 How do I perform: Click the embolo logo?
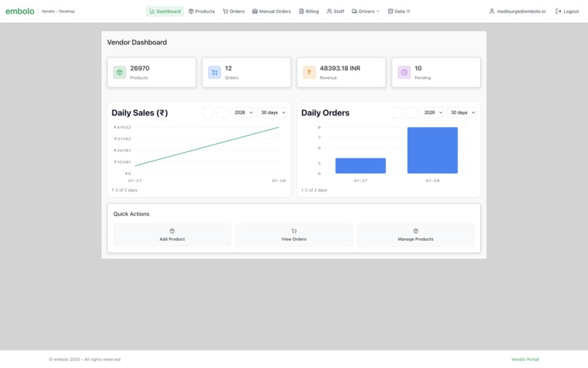(x=20, y=11)
